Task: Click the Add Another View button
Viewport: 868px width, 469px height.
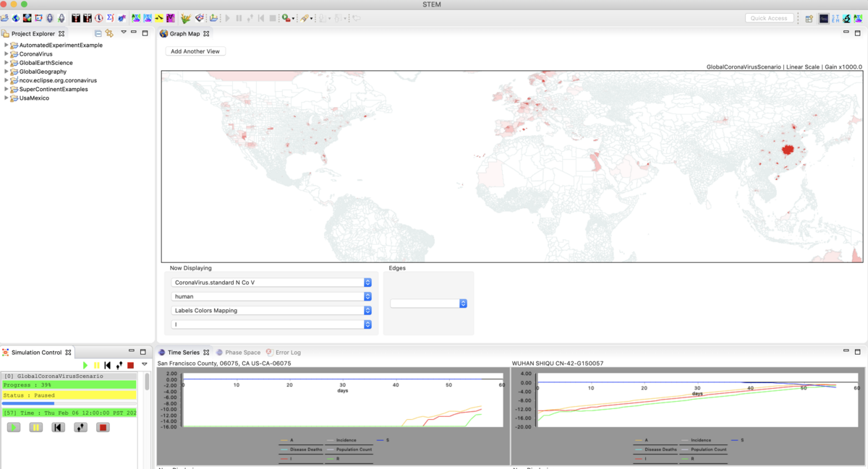Action: 195,51
